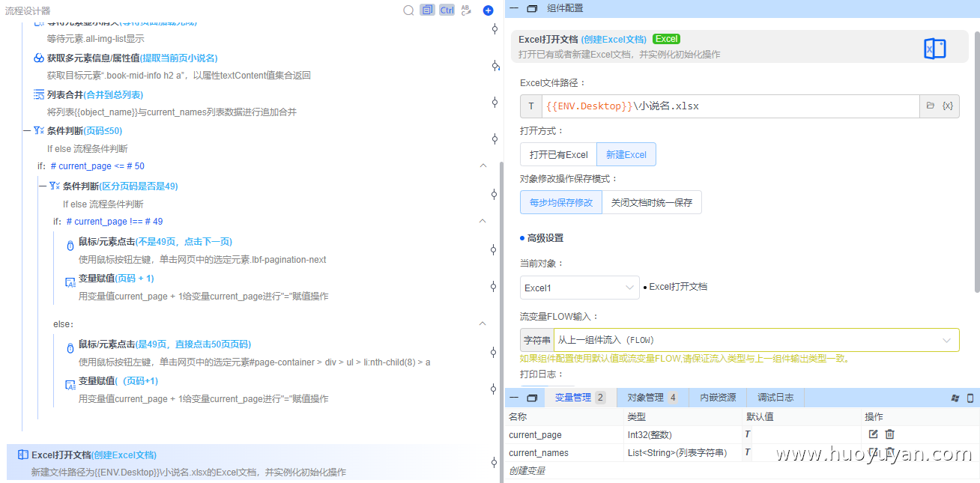Collapse the else branch chevron
Viewport: 980px width, 483px height.
483,323
